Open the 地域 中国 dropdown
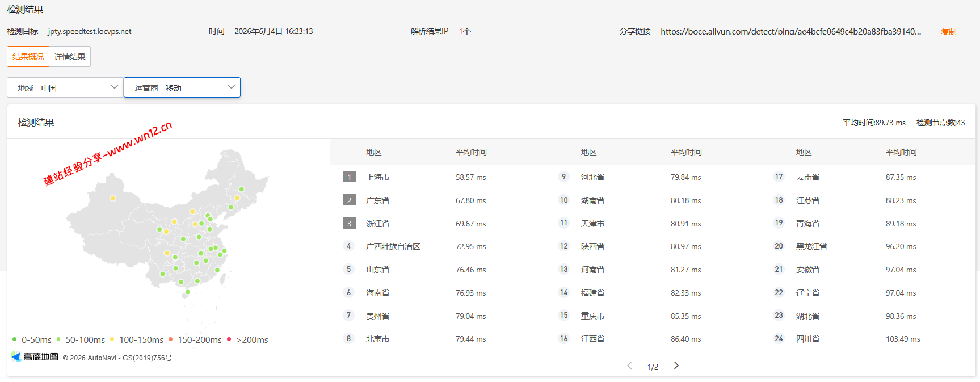This screenshot has height=382, width=980. (x=65, y=87)
